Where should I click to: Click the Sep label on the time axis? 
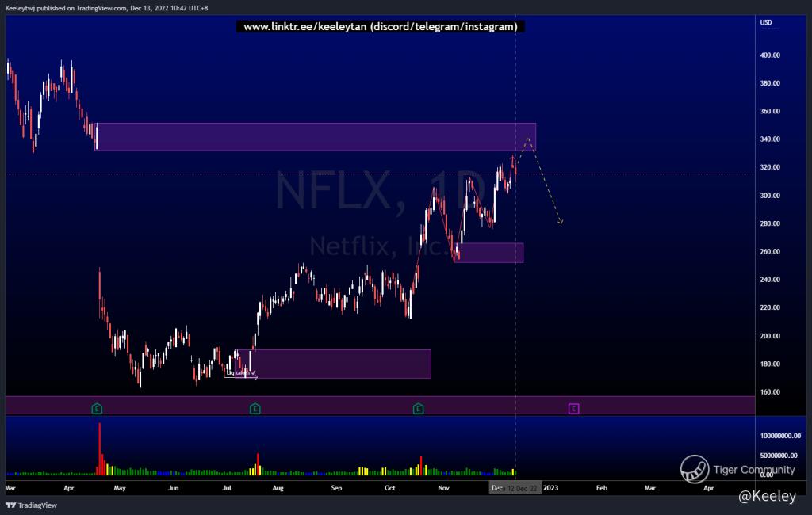[336, 488]
